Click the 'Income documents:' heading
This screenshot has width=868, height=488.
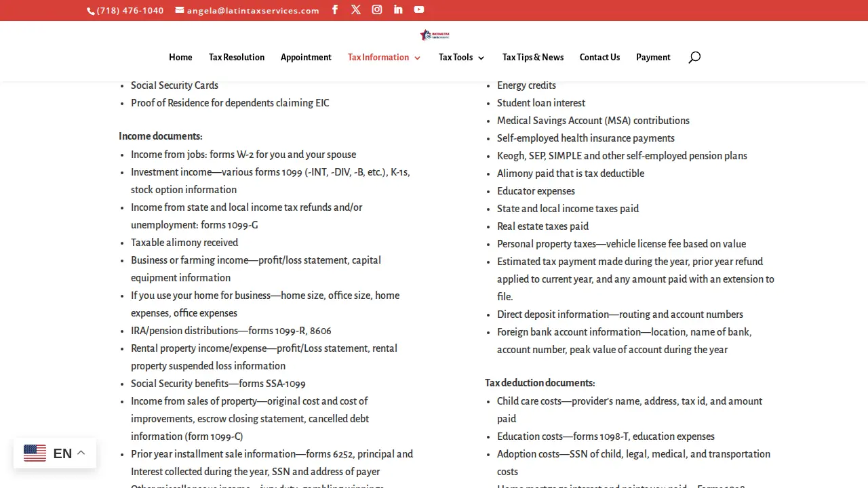161,136
